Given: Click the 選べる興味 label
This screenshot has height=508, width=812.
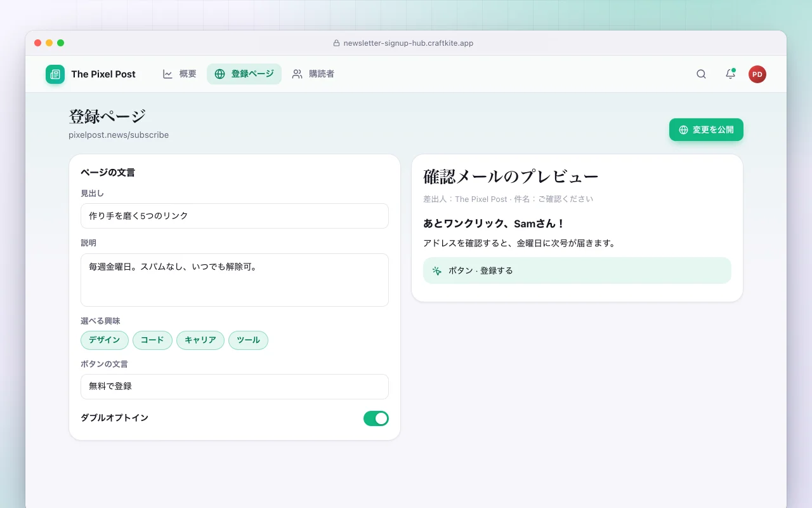Looking at the screenshot, I should 100,321.
